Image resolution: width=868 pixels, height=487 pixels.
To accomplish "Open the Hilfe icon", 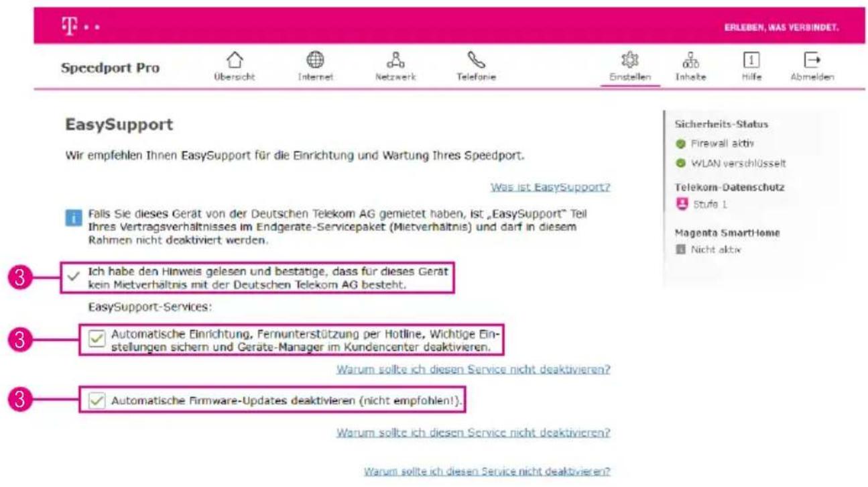I will (751, 61).
